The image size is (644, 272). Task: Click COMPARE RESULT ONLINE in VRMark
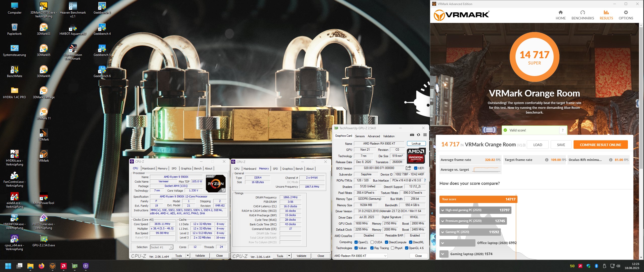600,145
